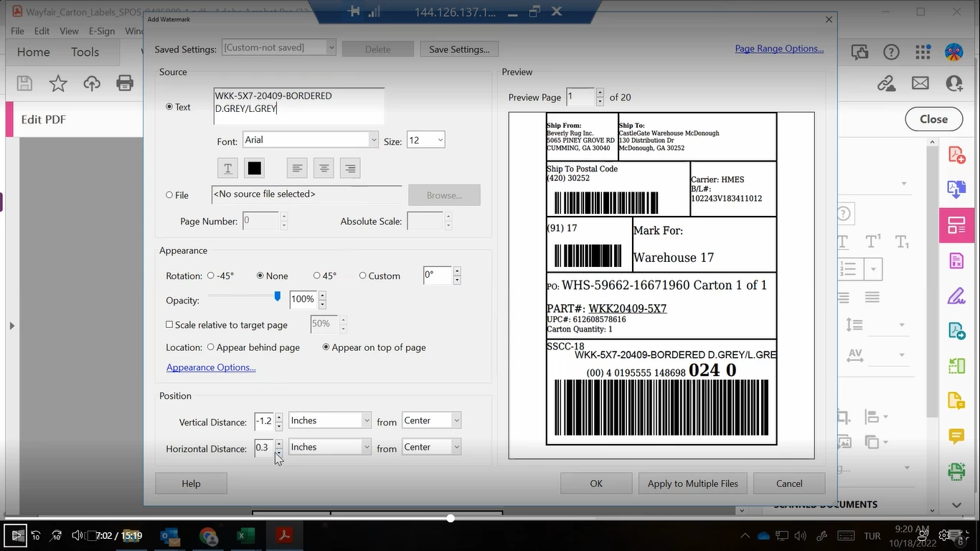Adjust the Opacity slider handle
The width and height of the screenshot is (980, 551).
coord(278,296)
